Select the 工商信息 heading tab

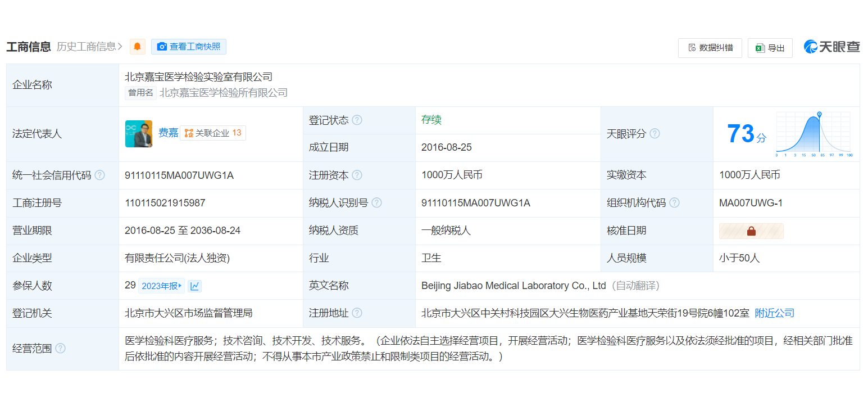pyautogui.click(x=29, y=47)
